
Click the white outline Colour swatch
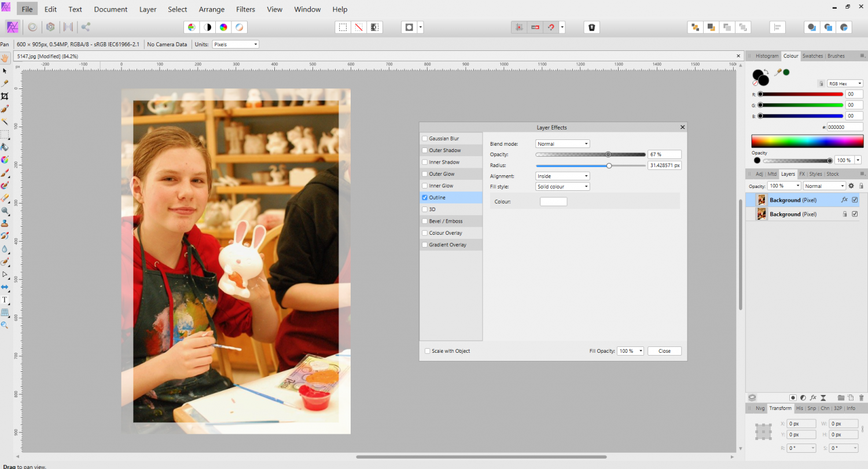[x=553, y=202]
